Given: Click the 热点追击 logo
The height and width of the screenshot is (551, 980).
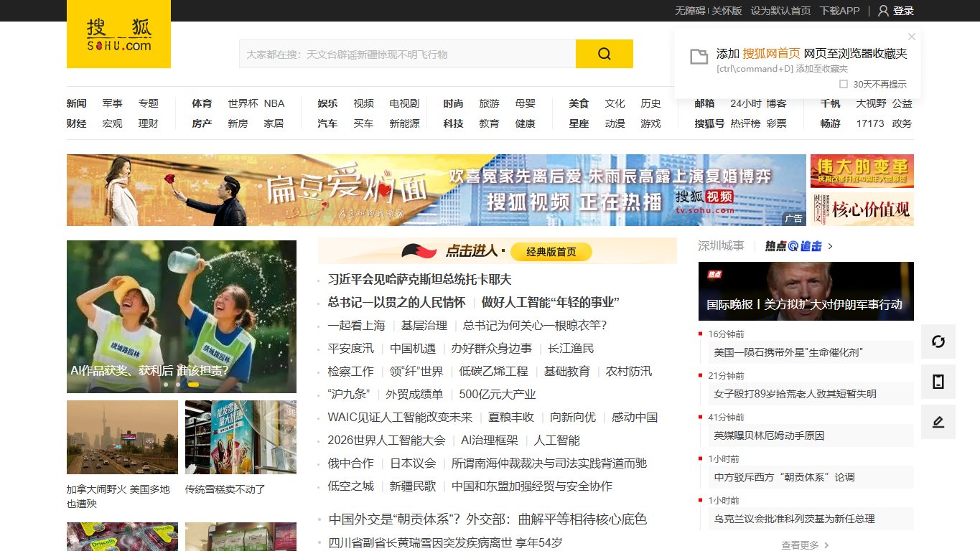Looking at the screenshot, I should (793, 246).
